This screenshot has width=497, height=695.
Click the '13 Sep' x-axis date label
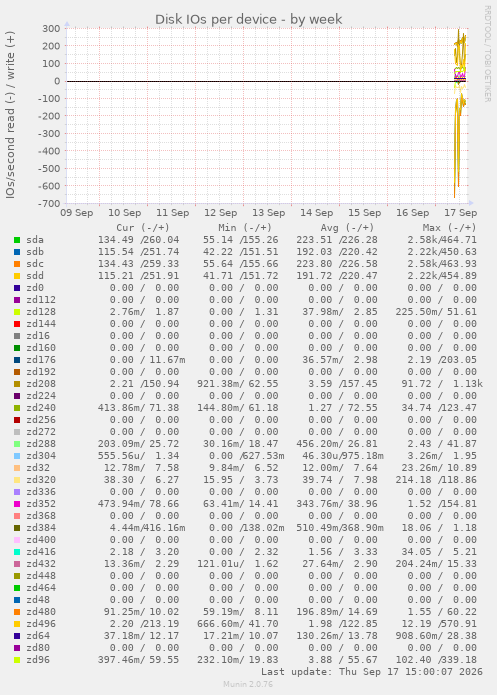[269, 213]
